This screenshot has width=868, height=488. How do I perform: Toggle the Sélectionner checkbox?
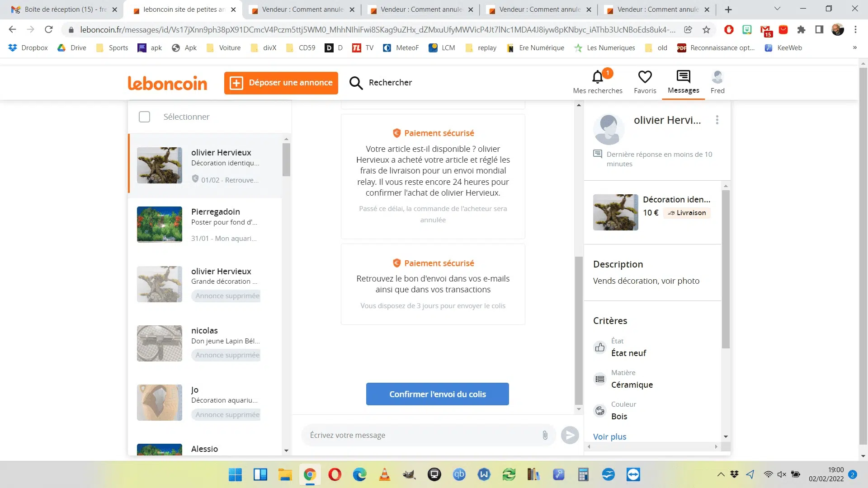144,116
